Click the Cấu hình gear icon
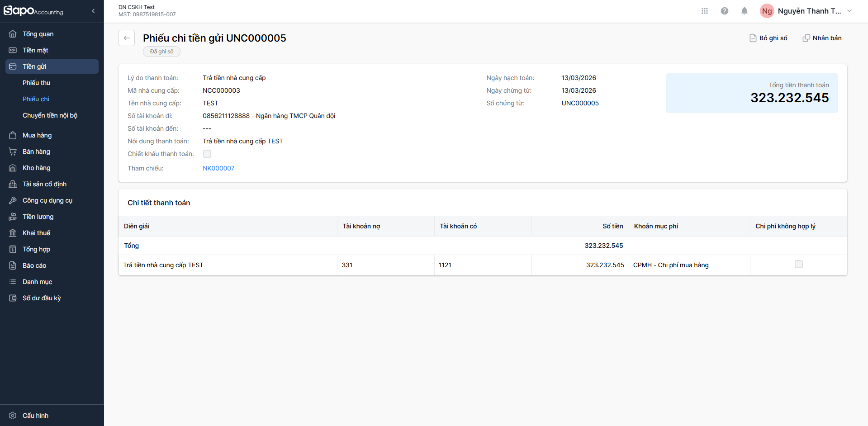This screenshot has width=868, height=426. (x=13, y=416)
